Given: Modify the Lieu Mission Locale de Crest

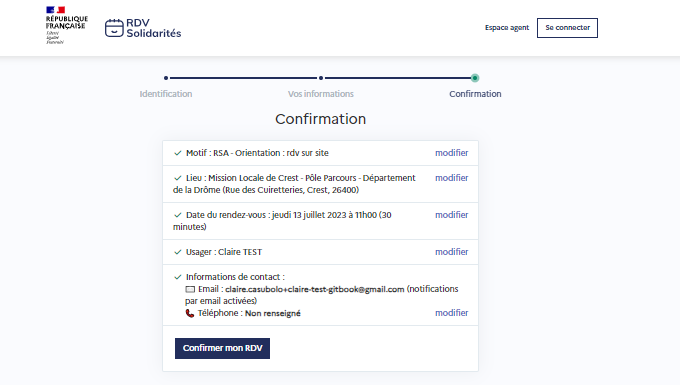Looking at the screenshot, I should tap(451, 178).
